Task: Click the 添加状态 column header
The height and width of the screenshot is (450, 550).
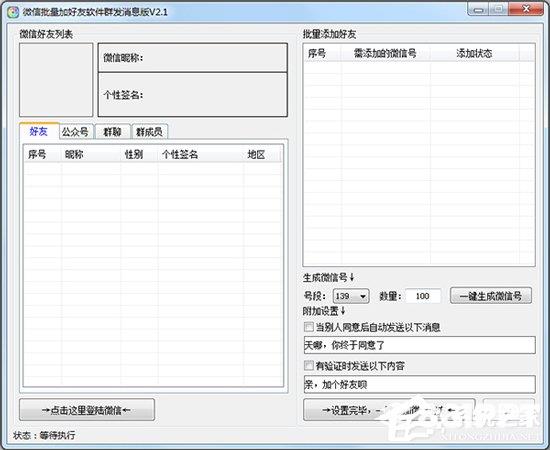Action: pos(474,54)
